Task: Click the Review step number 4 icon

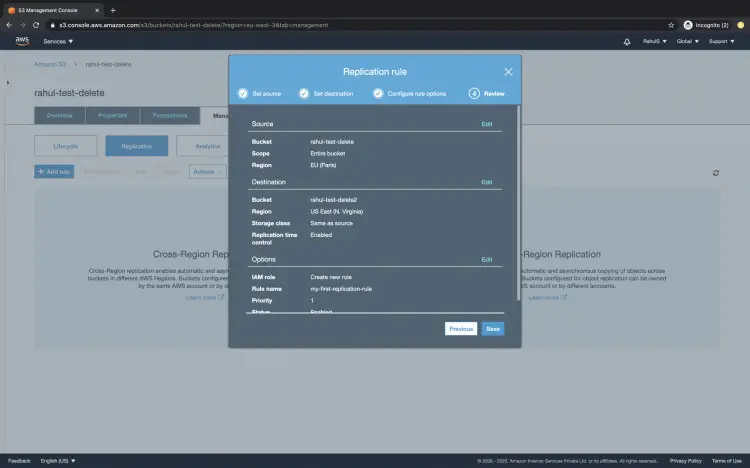Action: [474, 93]
